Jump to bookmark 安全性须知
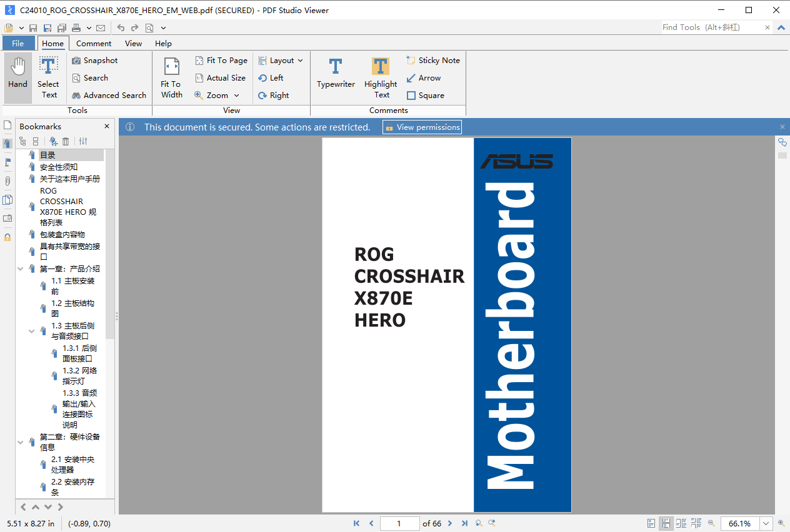The image size is (790, 532). pos(60,167)
